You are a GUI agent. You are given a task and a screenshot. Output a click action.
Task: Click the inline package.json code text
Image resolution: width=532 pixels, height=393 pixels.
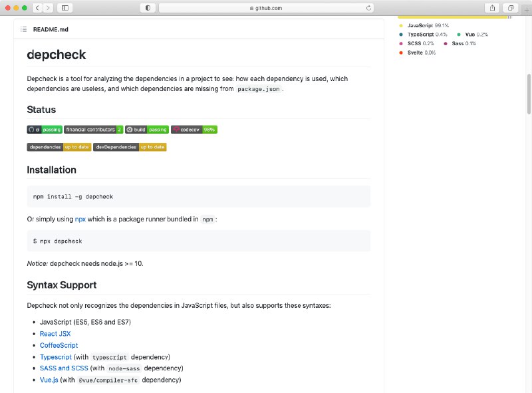click(259, 89)
